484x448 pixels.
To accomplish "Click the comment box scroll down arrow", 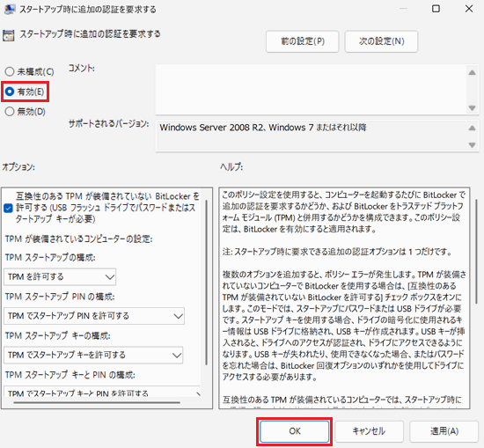I will [x=472, y=108].
